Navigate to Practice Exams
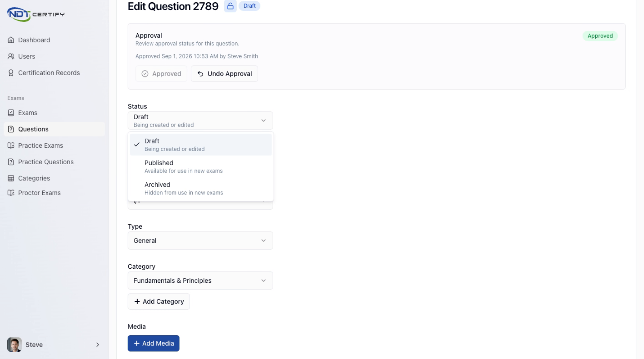 [x=54, y=145]
